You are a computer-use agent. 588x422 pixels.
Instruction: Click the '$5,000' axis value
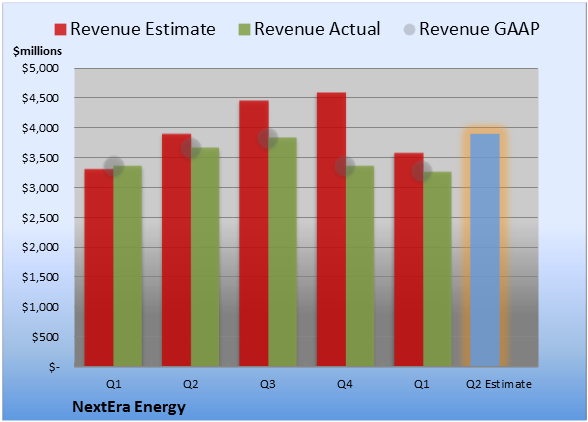40,68
